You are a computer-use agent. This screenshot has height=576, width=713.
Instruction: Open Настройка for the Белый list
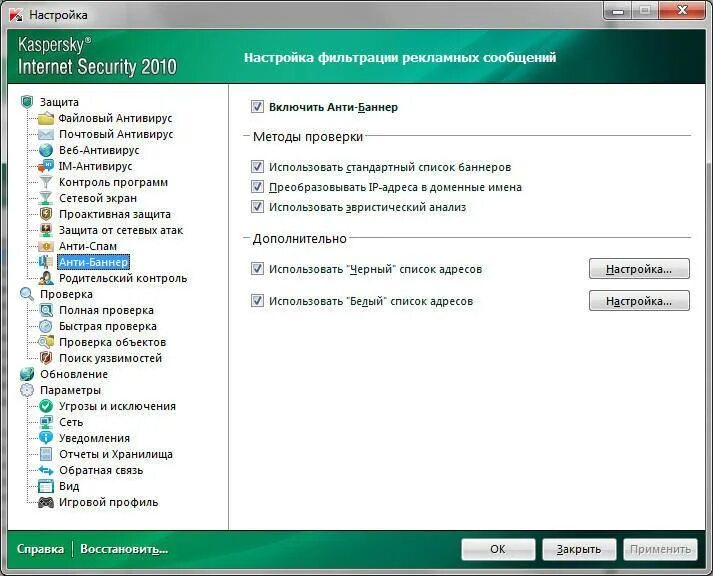pos(639,301)
